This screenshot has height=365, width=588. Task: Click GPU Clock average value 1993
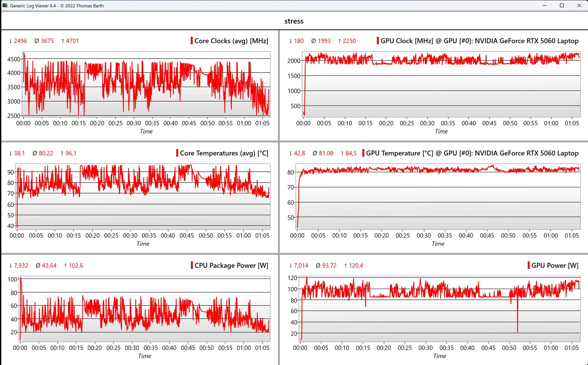[x=324, y=41]
